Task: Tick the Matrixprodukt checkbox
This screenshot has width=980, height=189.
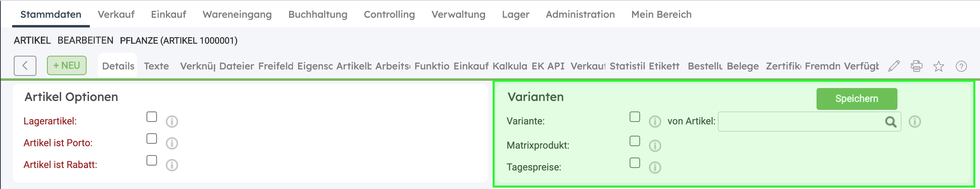Action: pos(635,141)
